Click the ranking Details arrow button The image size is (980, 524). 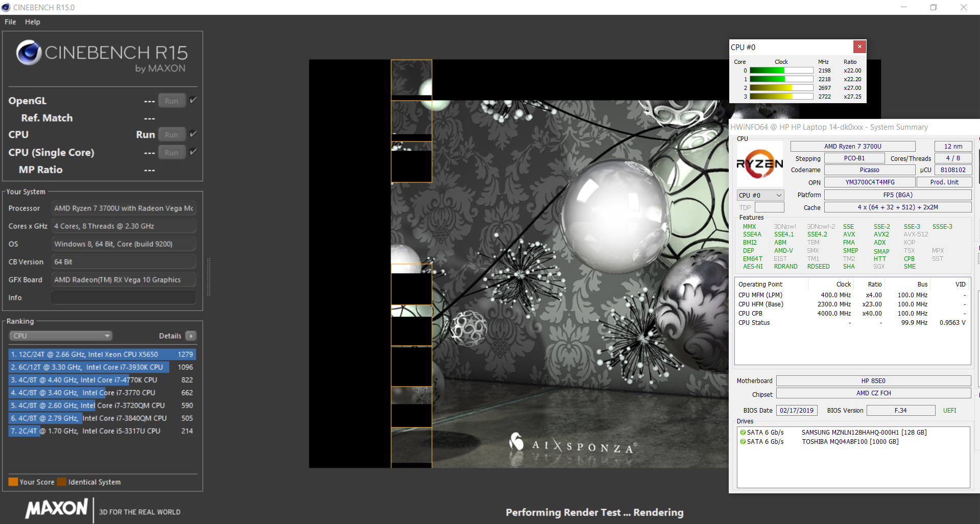pyautogui.click(x=191, y=336)
